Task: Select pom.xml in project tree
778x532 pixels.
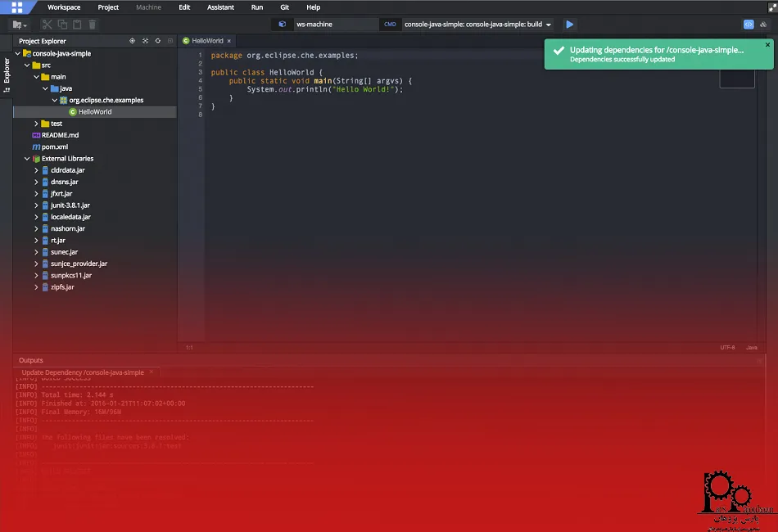Action: (x=54, y=147)
